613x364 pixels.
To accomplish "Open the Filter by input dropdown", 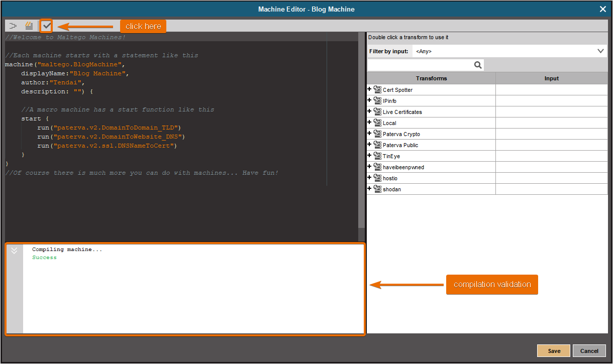I will point(509,51).
